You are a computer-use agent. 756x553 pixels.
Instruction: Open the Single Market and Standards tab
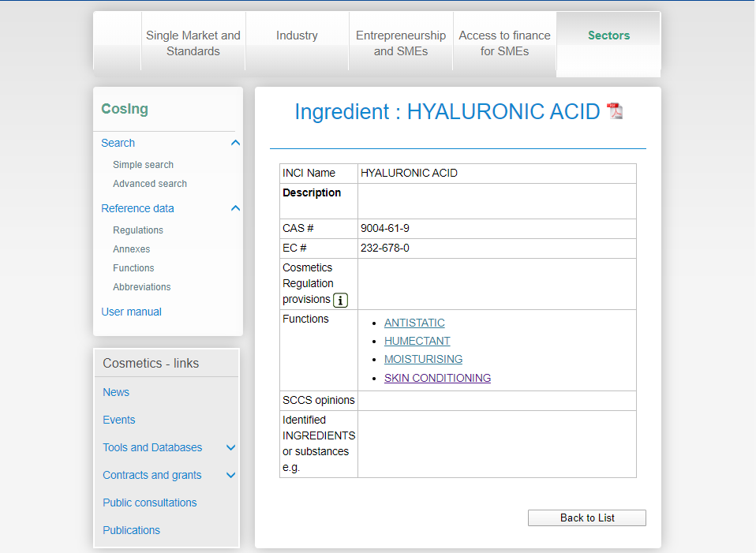(193, 43)
